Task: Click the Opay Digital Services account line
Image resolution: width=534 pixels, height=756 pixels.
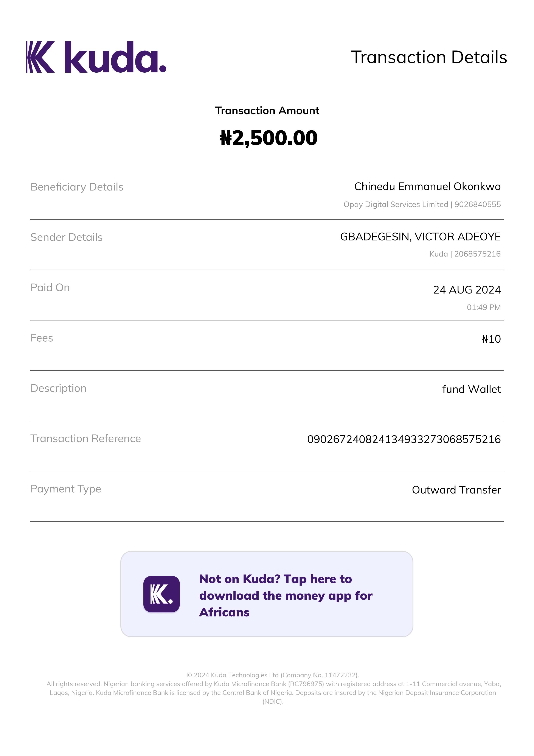Action: pyautogui.click(x=422, y=205)
